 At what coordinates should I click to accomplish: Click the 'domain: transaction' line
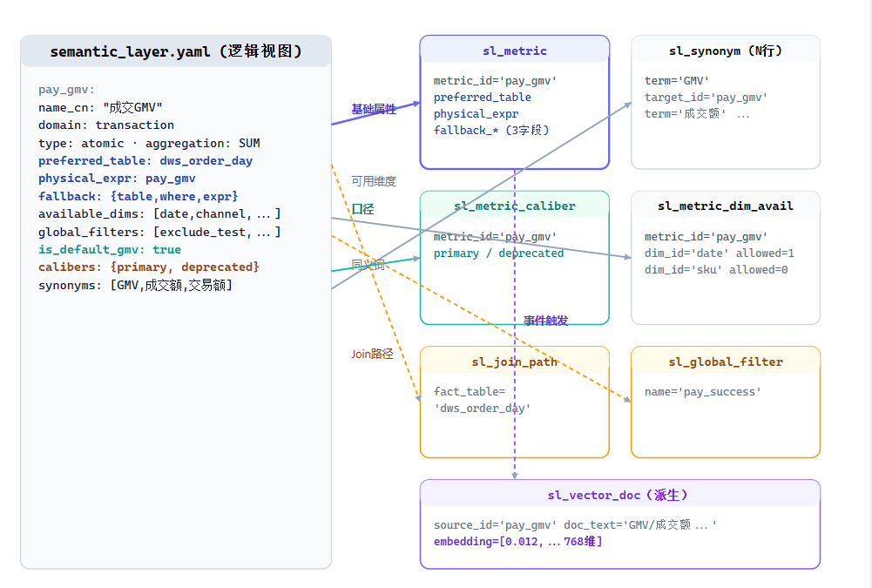pyautogui.click(x=105, y=125)
